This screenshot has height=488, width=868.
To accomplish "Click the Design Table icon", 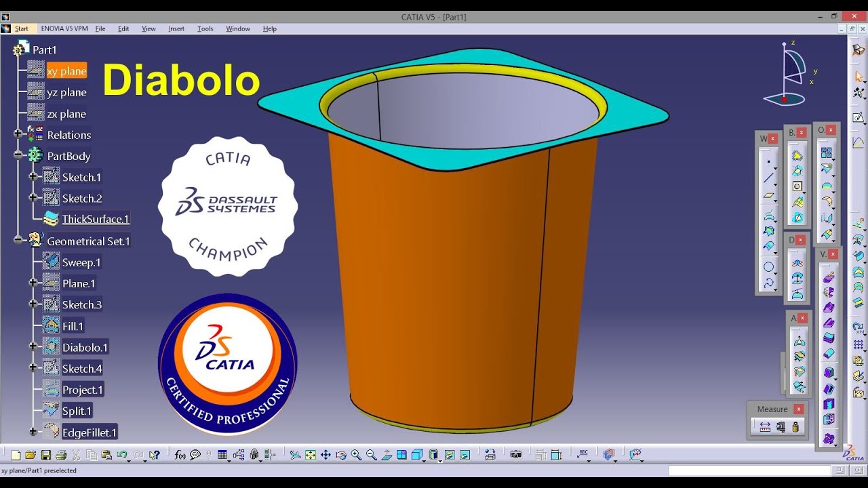I will pos(222,455).
